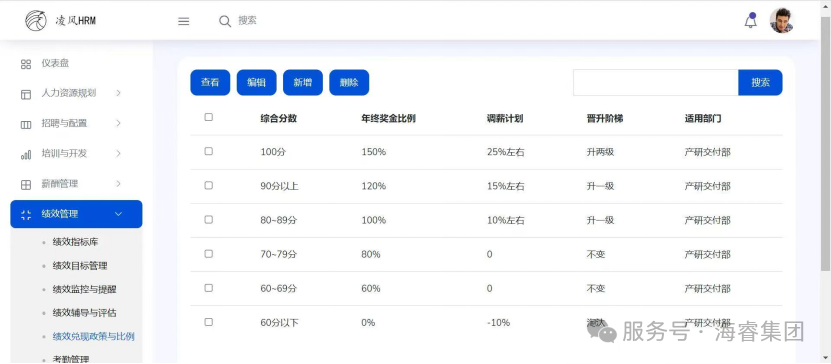Image resolution: width=831 pixels, height=364 pixels.
Task: Click the 适用部门 column header
Action: point(703,119)
